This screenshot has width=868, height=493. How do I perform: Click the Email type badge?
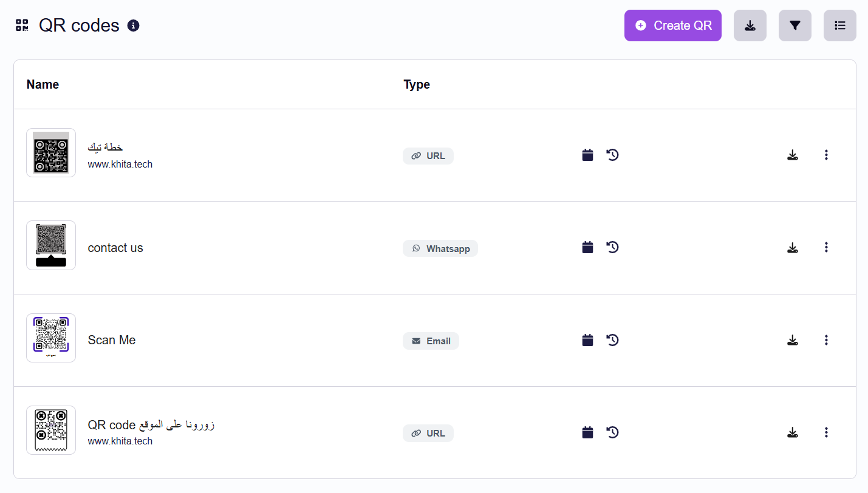click(431, 341)
